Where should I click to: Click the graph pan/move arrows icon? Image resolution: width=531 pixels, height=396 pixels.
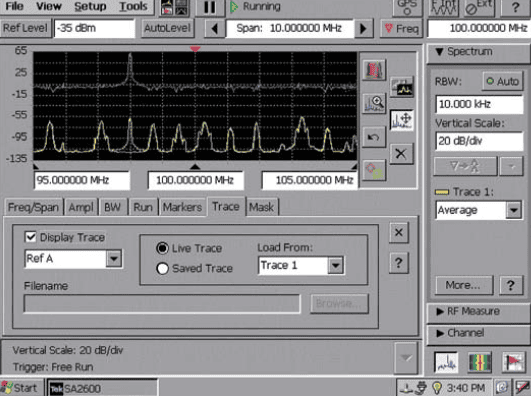tap(402, 120)
